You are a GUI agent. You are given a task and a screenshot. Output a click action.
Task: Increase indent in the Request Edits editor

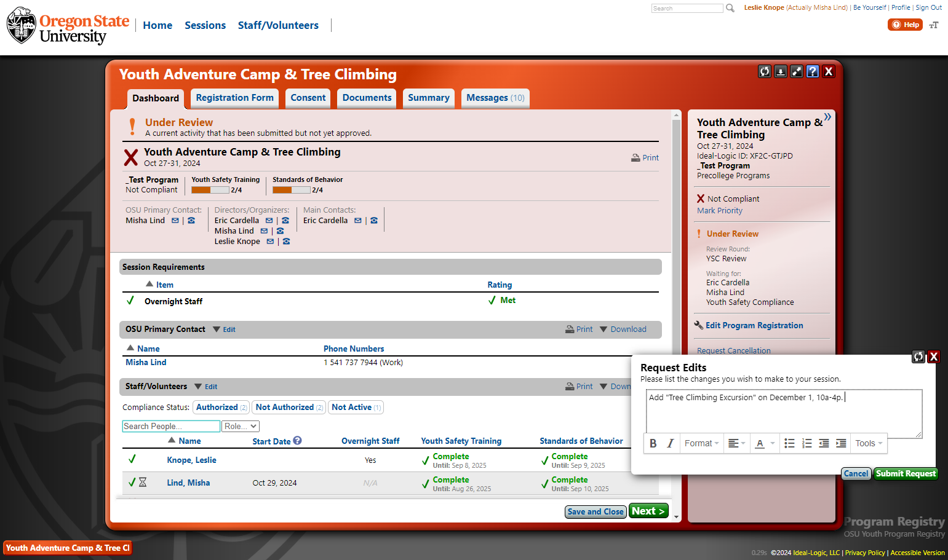point(841,443)
